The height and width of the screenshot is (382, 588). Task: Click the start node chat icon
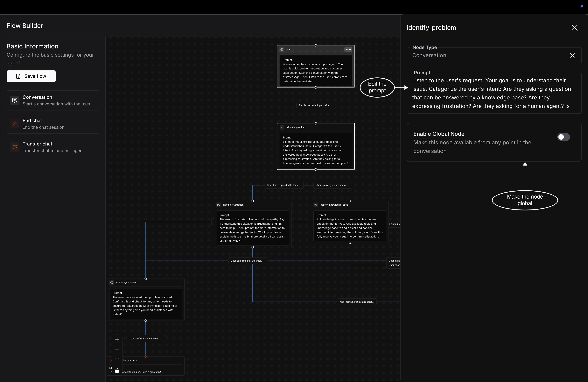point(282,49)
